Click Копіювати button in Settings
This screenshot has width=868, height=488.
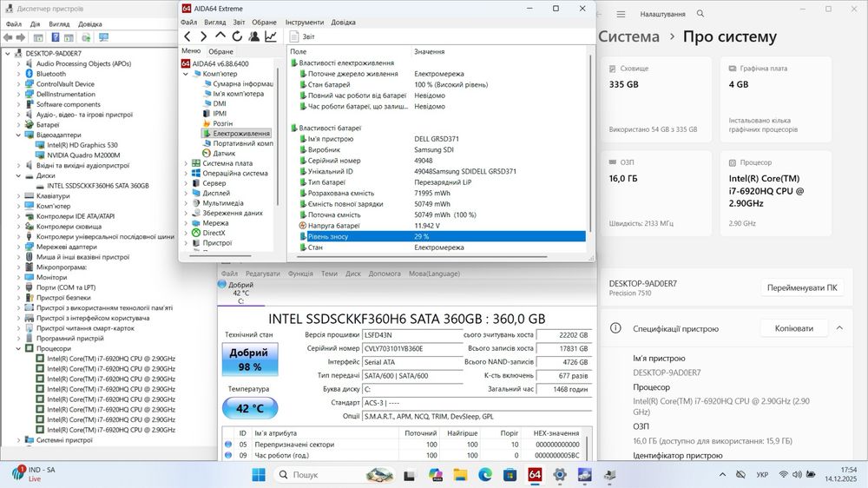[x=794, y=328]
